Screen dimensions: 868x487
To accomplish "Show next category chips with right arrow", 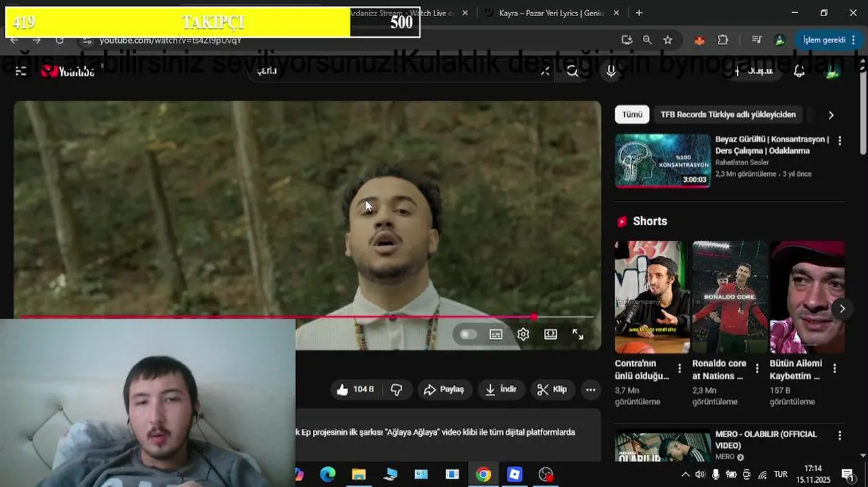I will click(x=831, y=115).
